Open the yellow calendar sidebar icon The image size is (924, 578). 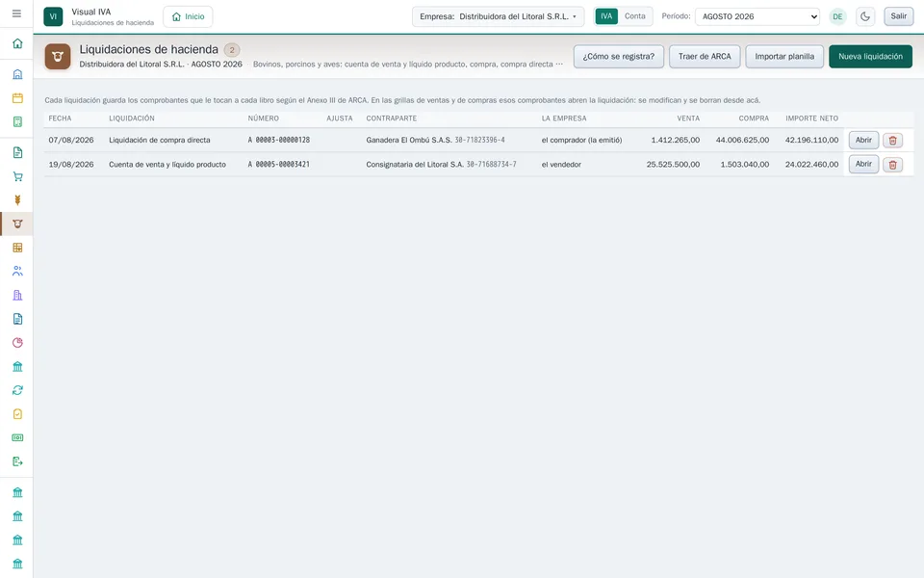coord(17,98)
